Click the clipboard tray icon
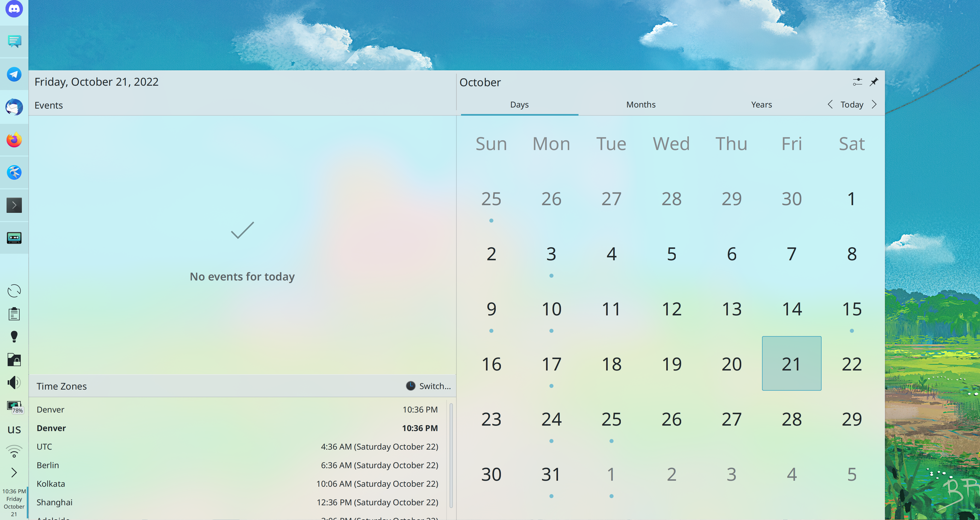Viewport: 980px width, 520px height. point(14,314)
